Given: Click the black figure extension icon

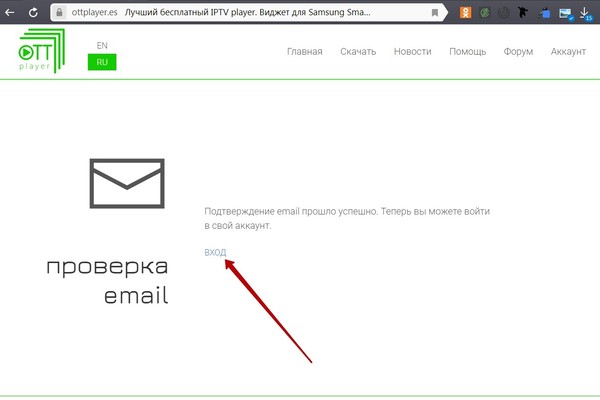Looking at the screenshot, I should tap(522, 12).
